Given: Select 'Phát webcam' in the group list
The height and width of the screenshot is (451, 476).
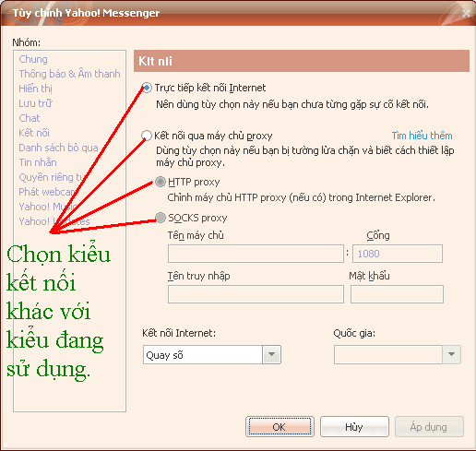Looking at the screenshot, I should 48,192.
